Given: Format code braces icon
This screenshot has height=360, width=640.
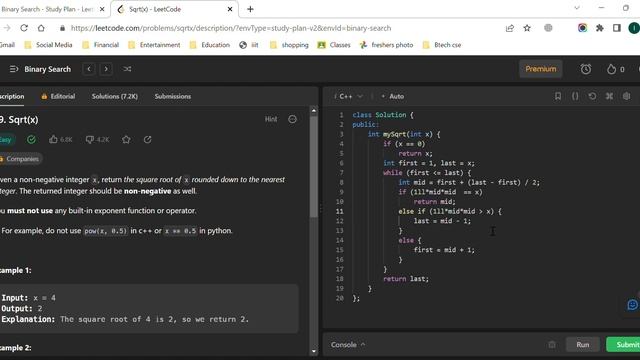Looking at the screenshot, I should tap(575, 96).
